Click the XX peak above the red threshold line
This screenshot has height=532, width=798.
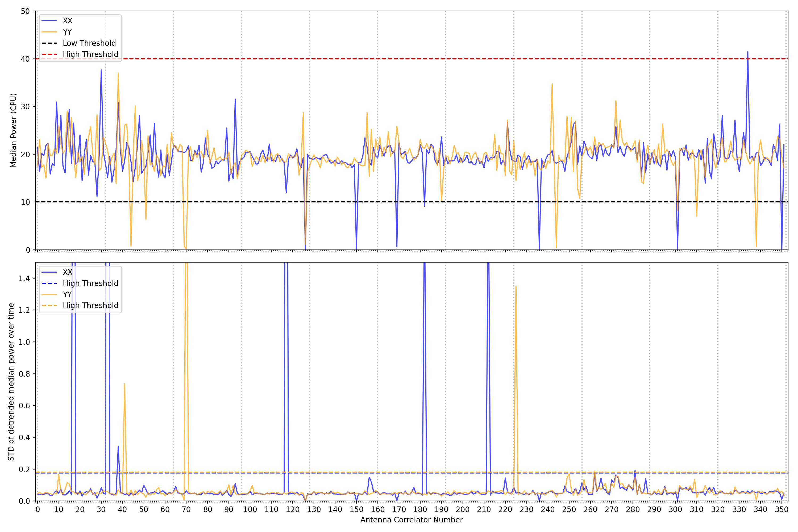(x=747, y=52)
